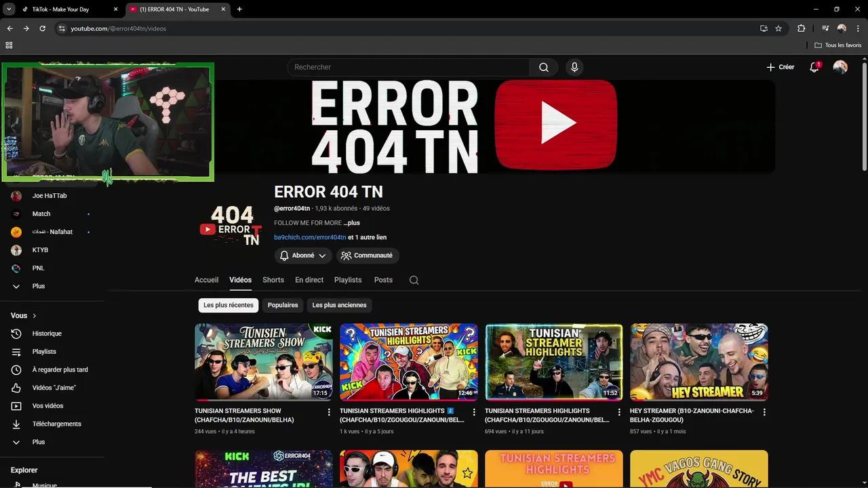Click the YouTube search magnifier button
Screen dimensions: 868x488
(543, 67)
